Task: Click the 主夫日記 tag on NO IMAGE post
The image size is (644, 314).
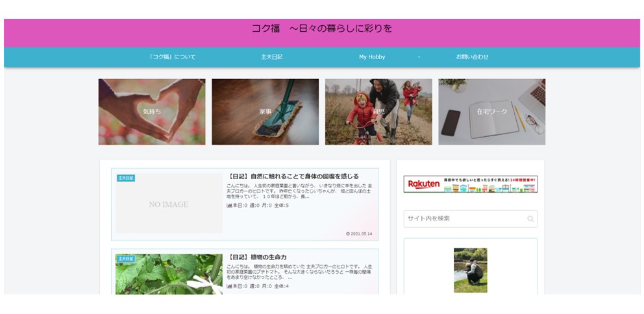Action: [126, 178]
